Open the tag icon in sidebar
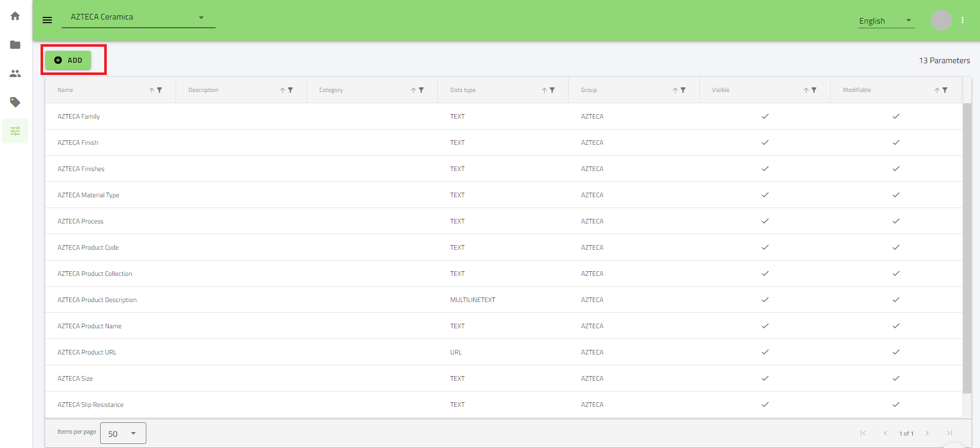980x448 pixels. coord(15,102)
